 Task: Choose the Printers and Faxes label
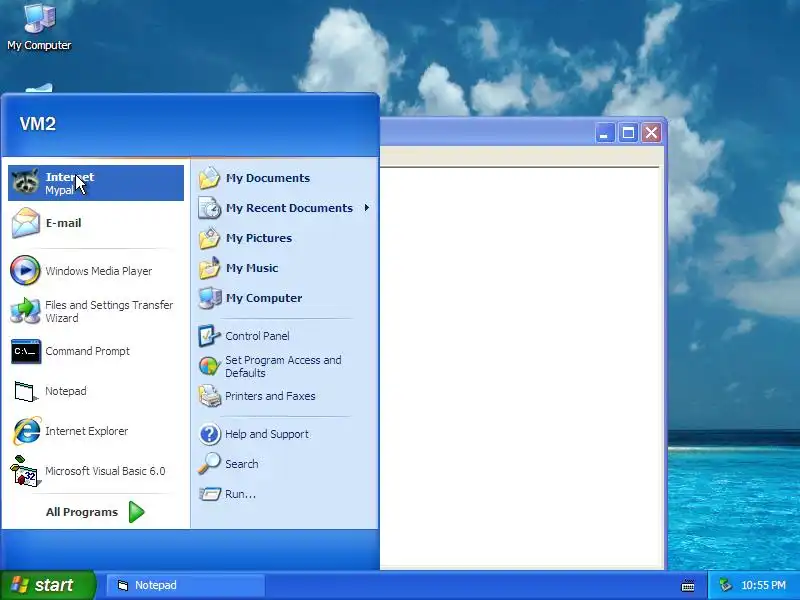[270, 396]
